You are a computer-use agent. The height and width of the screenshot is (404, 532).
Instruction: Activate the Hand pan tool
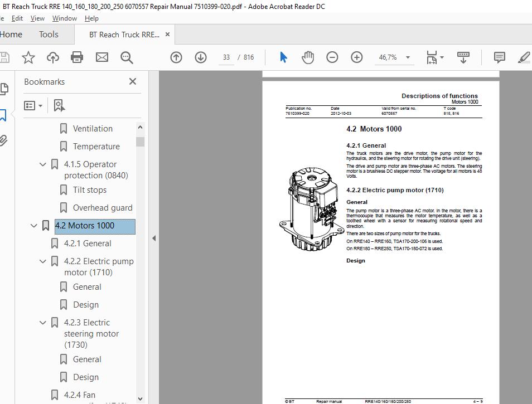point(308,57)
